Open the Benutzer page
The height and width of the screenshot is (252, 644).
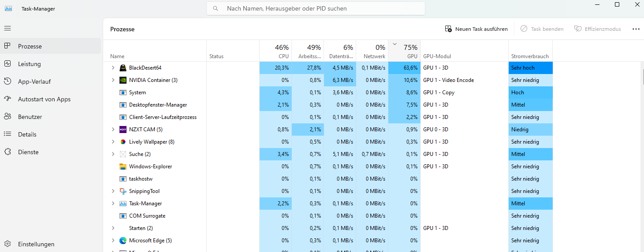[51, 117]
